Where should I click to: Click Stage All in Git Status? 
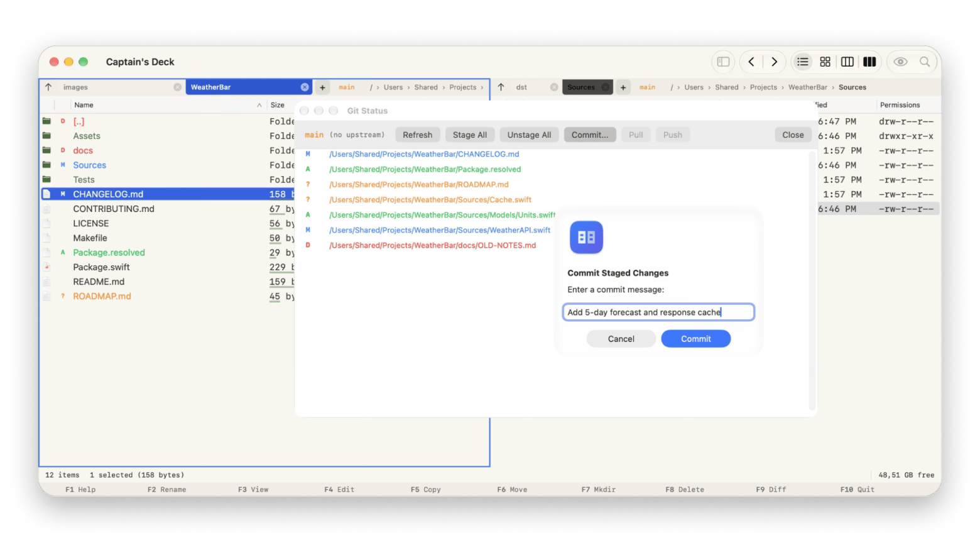(470, 135)
